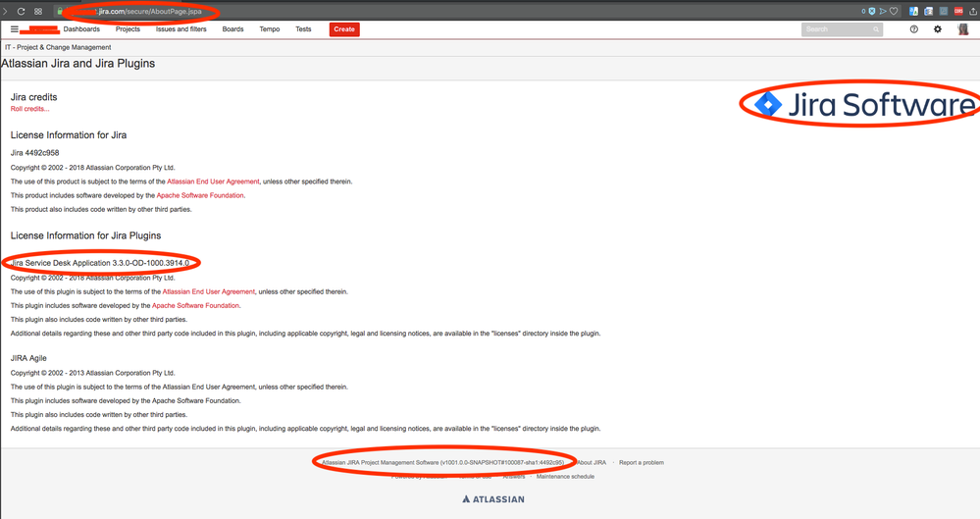This screenshot has height=519, width=980.
Task: Click the browser address bar URL
Action: pos(149,11)
